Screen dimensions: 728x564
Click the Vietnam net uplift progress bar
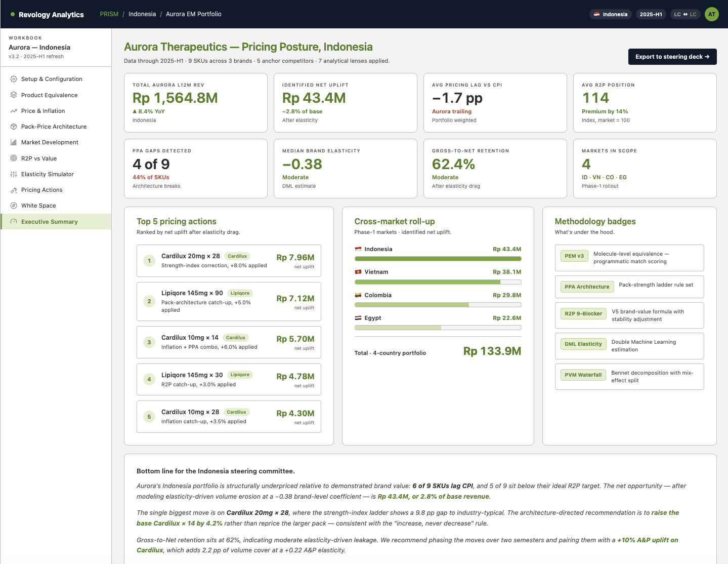(438, 282)
